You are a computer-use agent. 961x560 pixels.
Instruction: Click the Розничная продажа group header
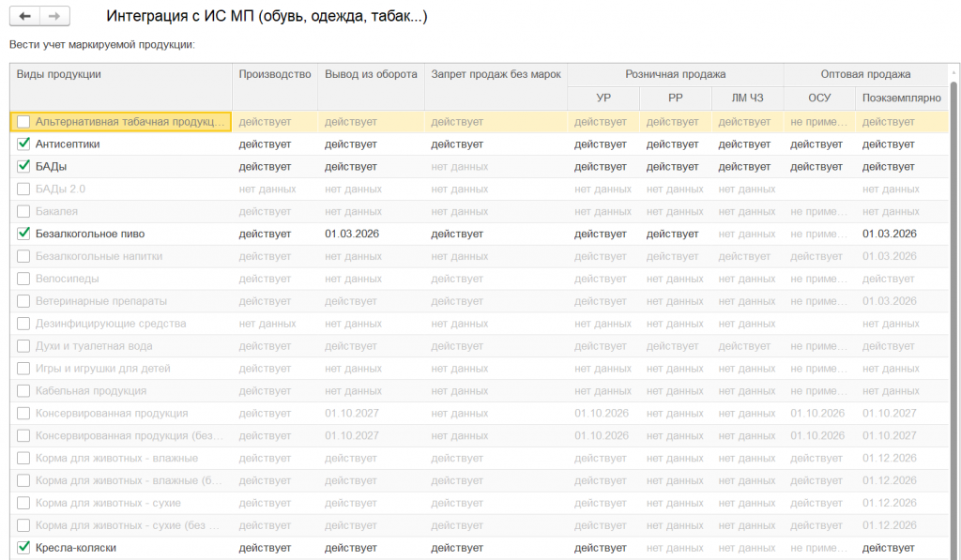click(x=676, y=74)
